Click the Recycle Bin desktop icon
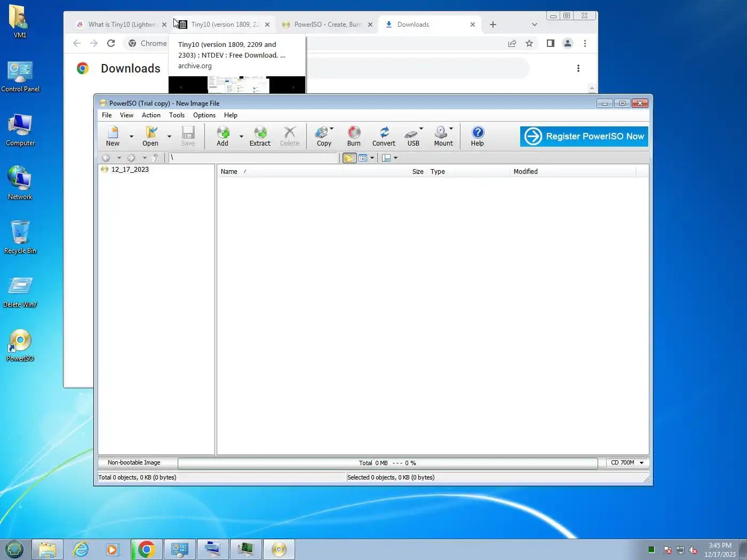Screen dimensions: 747x560 point(20,237)
